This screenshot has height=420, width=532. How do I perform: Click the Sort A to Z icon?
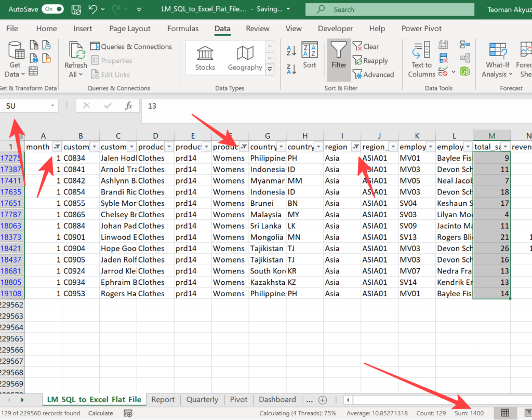pos(291,50)
